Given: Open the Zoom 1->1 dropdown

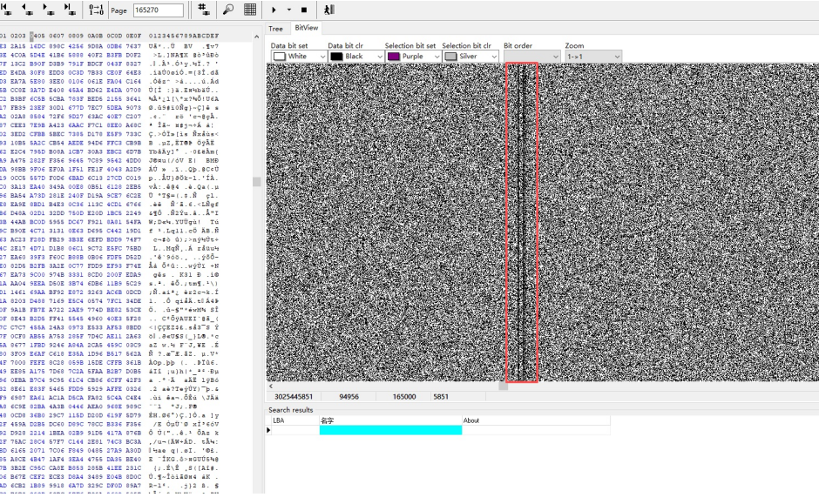Looking at the screenshot, I should click(x=593, y=57).
